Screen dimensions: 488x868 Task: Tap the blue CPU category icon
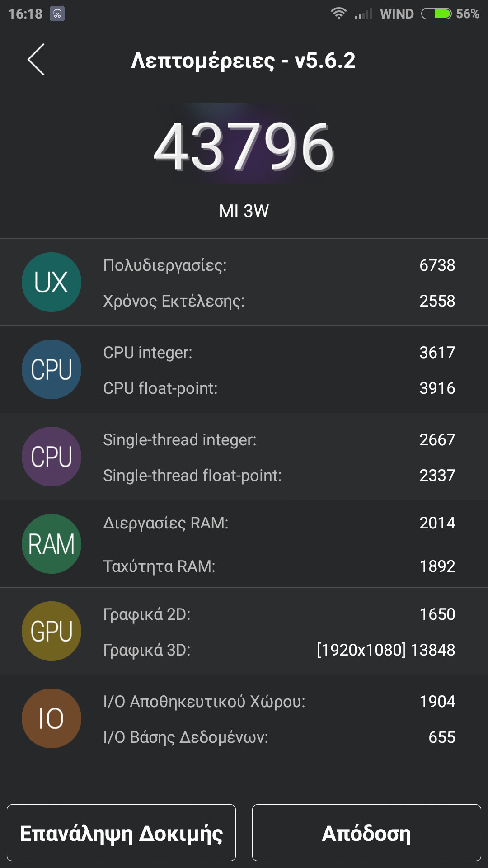pos(52,369)
